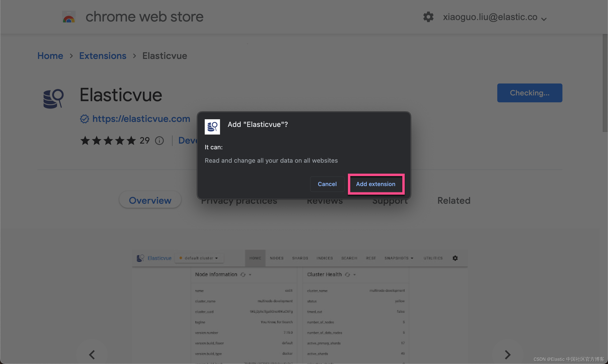
Task: Select the Overview tab
Action: tap(150, 200)
